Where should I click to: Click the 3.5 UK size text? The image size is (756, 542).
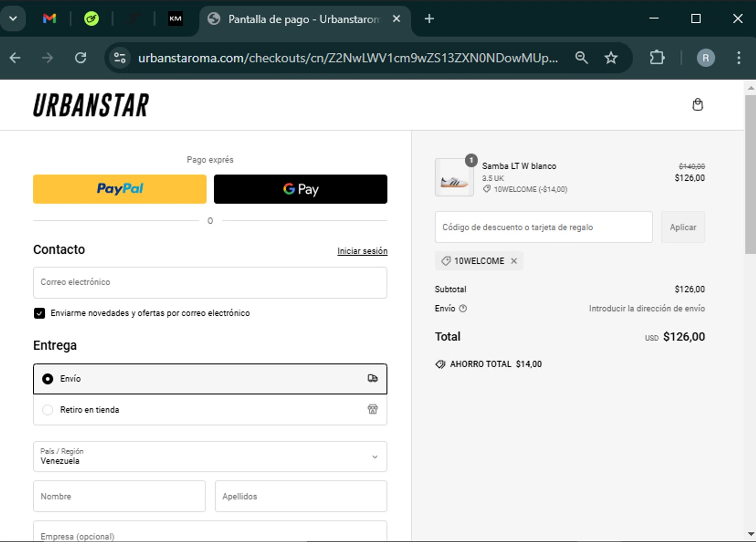click(x=493, y=178)
